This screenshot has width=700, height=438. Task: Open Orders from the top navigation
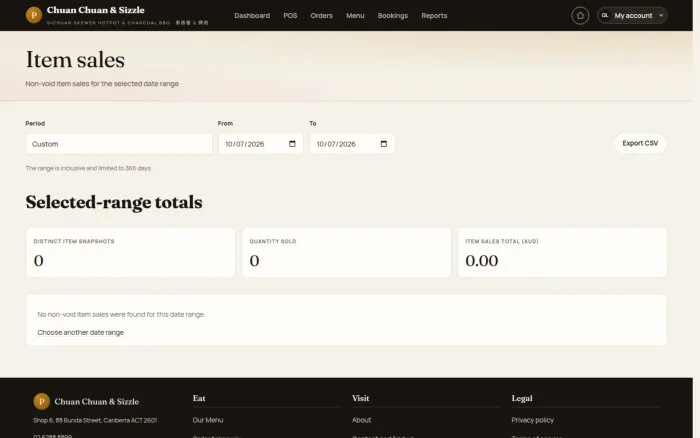tap(321, 16)
